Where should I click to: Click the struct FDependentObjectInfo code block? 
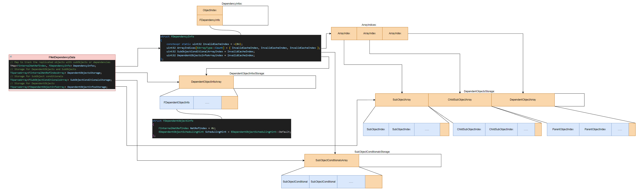pyautogui.click(x=222, y=128)
